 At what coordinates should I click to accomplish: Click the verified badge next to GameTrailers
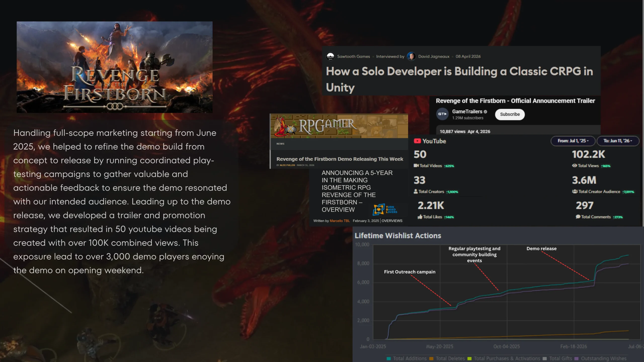[x=485, y=112]
